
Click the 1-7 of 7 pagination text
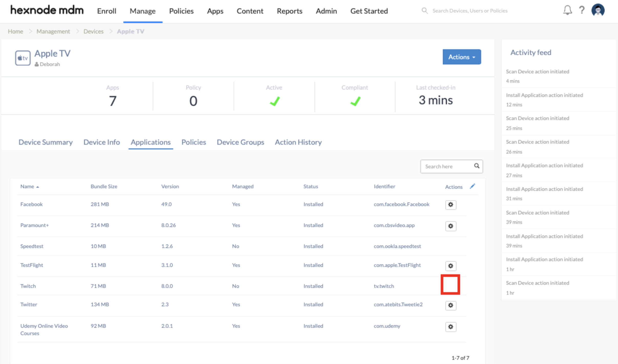coord(460,358)
